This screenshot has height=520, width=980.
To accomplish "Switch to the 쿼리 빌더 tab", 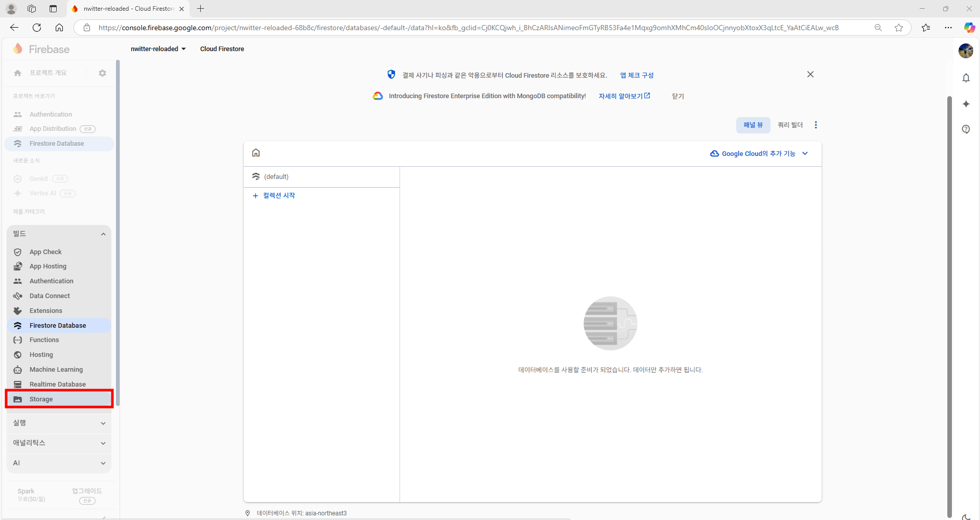I will (x=790, y=125).
